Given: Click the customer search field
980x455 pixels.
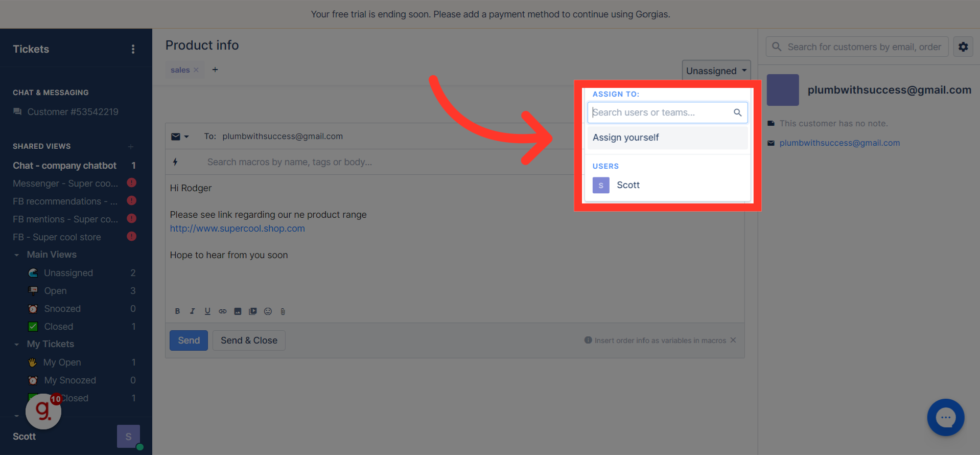Looking at the screenshot, I should coord(857,47).
